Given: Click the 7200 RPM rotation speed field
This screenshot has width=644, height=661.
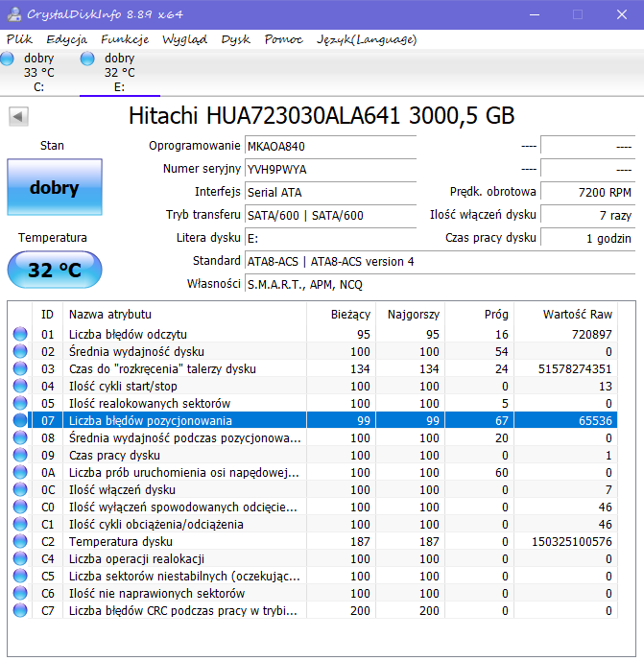Looking at the screenshot, I should pyautogui.click(x=588, y=192).
